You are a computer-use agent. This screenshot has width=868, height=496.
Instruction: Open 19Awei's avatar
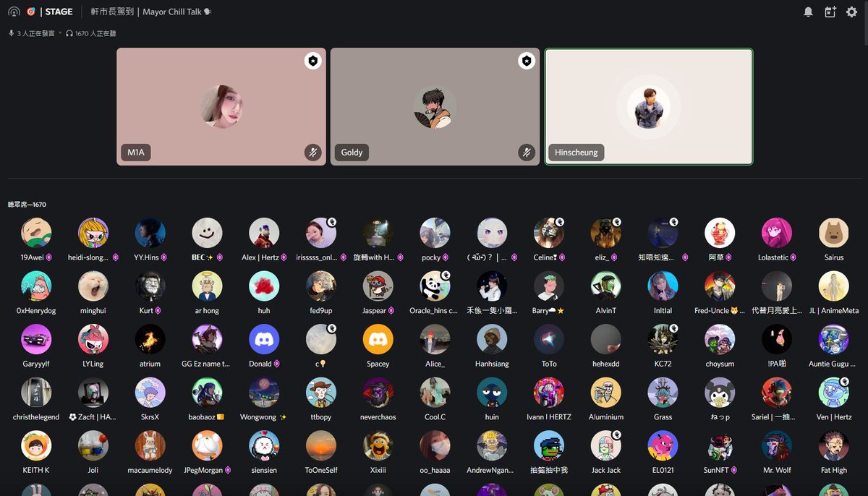coord(36,233)
